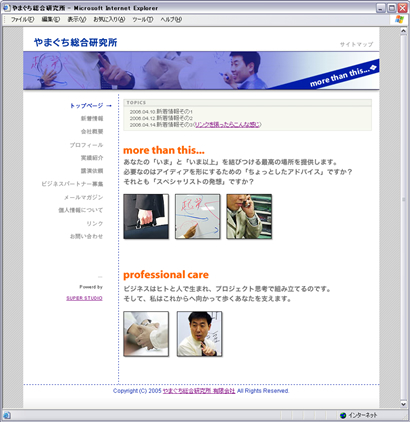Click the whiteboard drawing thumbnail

point(198,216)
